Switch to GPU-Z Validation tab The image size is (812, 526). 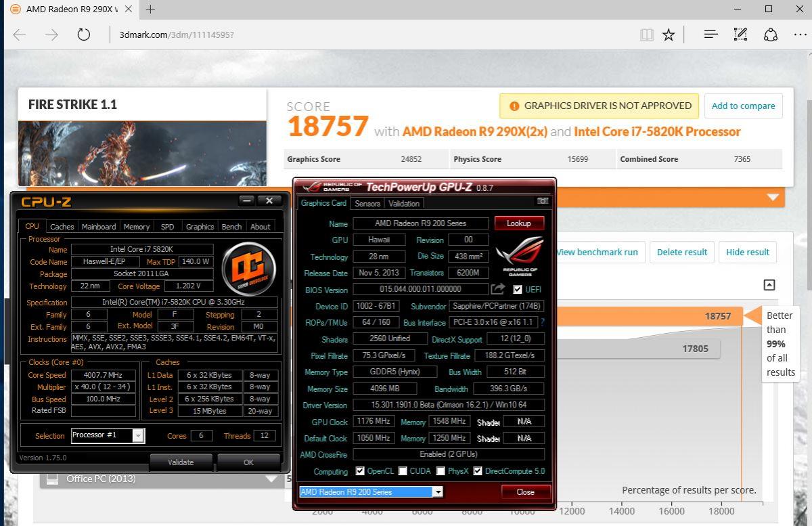click(x=404, y=203)
